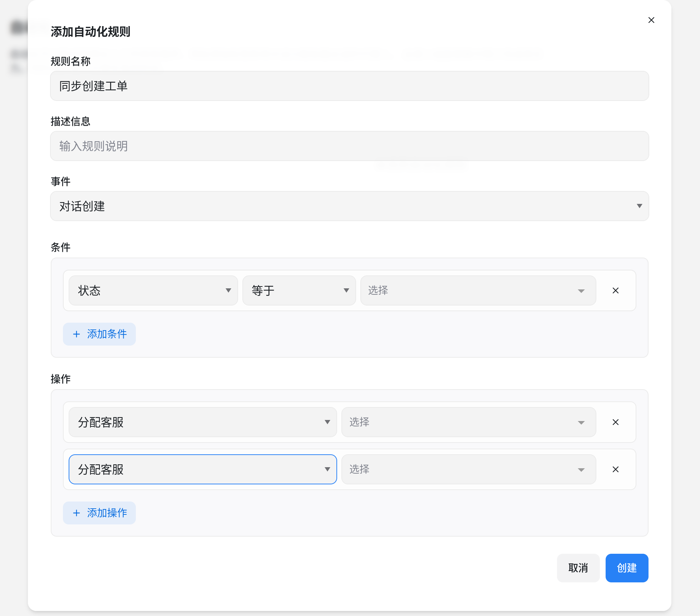The image size is (700, 616).
Task: Delete the first 分配客服 action row
Action: tap(615, 422)
